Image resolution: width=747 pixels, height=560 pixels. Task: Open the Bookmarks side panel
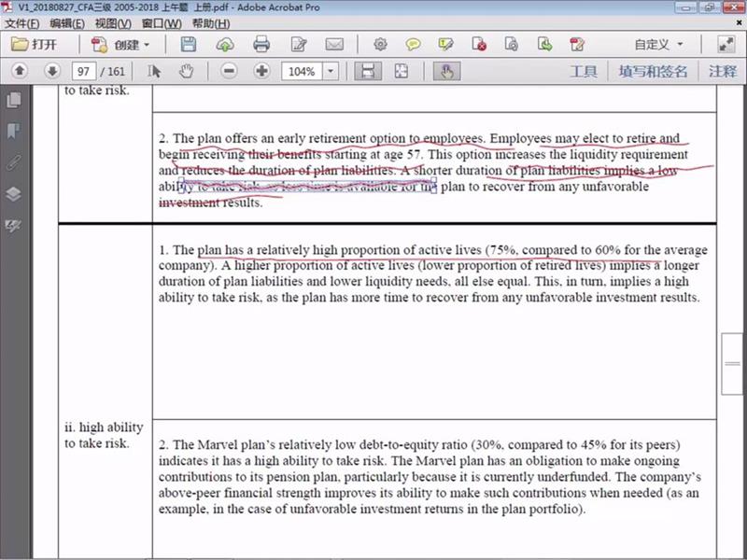point(13,131)
